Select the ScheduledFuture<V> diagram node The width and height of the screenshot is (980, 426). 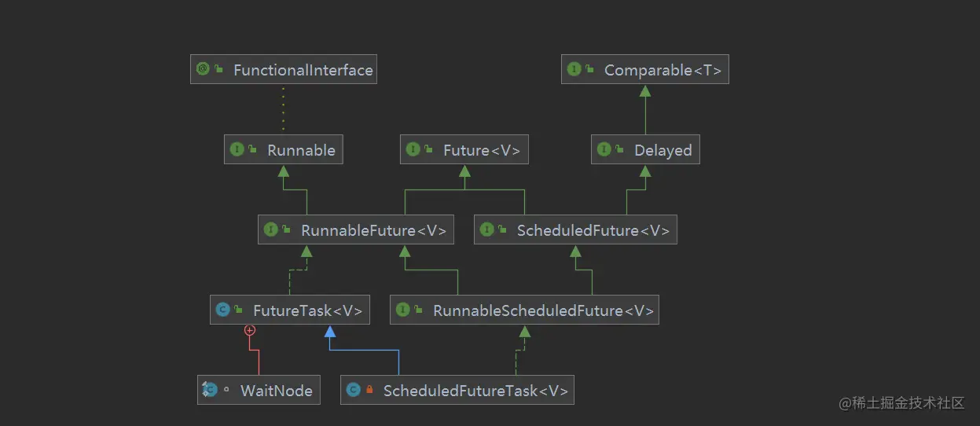coord(575,230)
